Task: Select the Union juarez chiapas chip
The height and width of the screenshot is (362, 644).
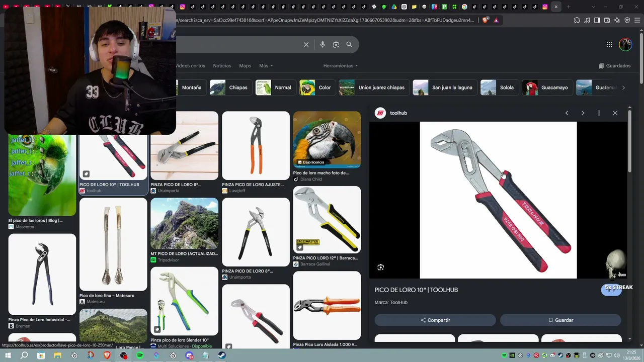Action: 373,87
